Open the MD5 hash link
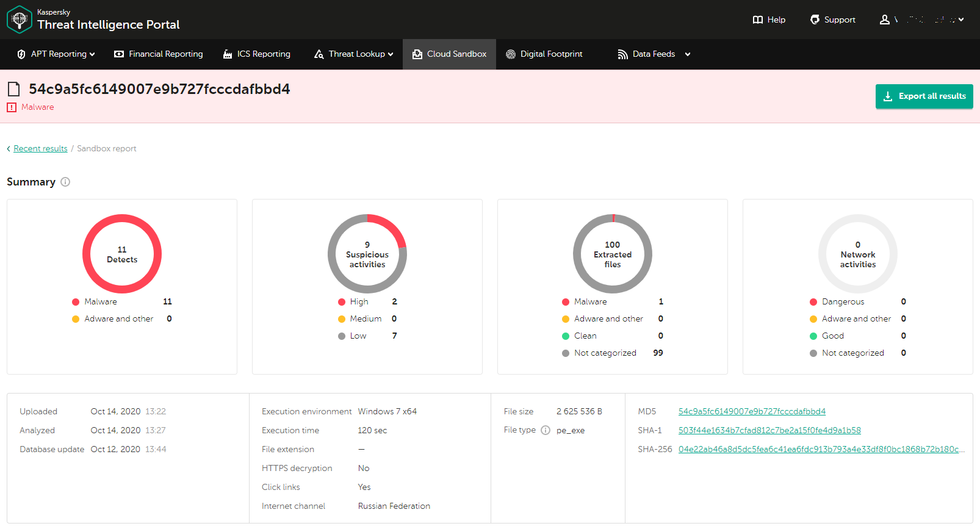This screenshot has height=529, width=980. click(x=752, y=412)
